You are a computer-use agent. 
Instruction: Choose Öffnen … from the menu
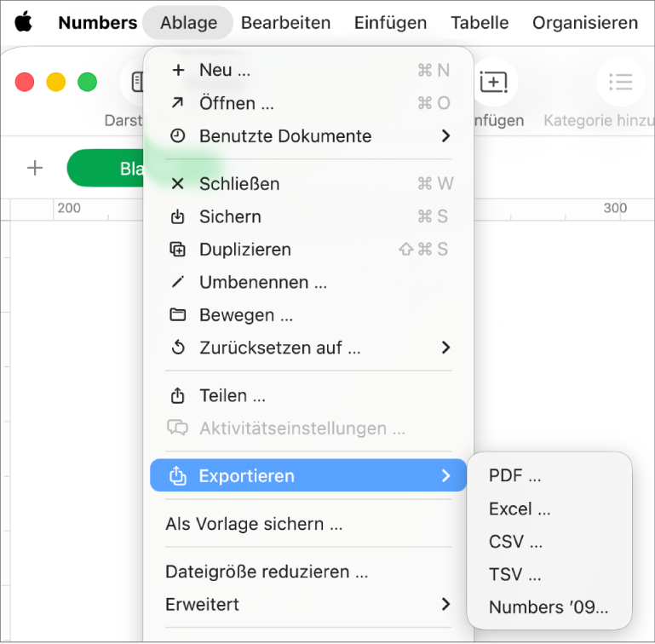tap(308, 103)
